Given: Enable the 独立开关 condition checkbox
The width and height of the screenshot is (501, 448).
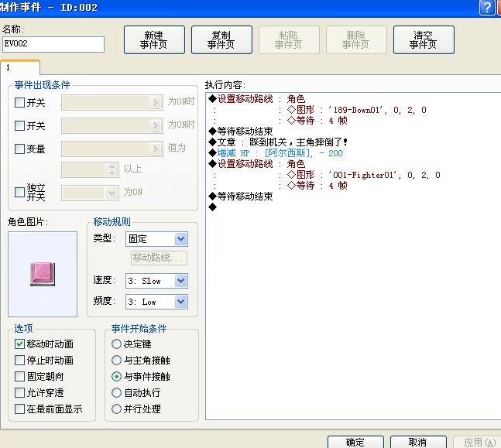Looking at the screenshot, I should click(x=19, y=192).
